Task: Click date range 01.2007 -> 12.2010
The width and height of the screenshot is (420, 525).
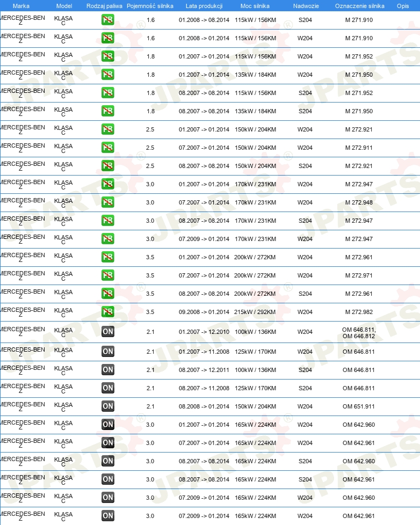Action: pos(204,332)
